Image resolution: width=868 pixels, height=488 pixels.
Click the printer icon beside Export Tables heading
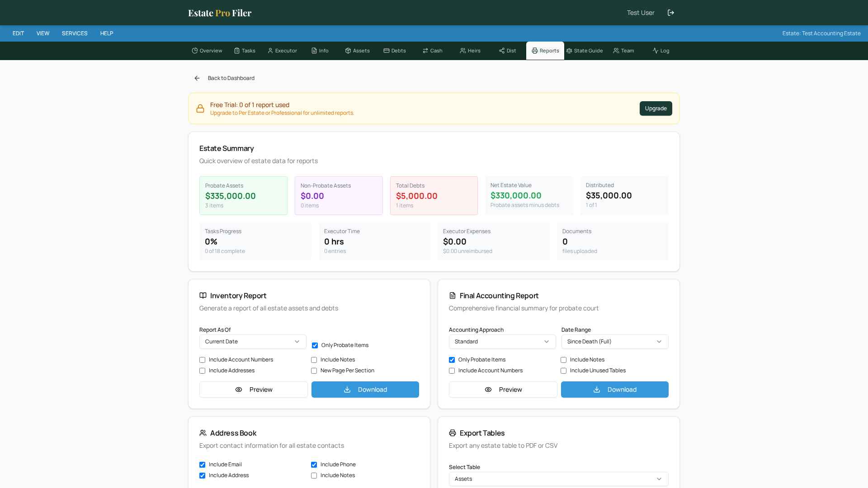[453, 433]
